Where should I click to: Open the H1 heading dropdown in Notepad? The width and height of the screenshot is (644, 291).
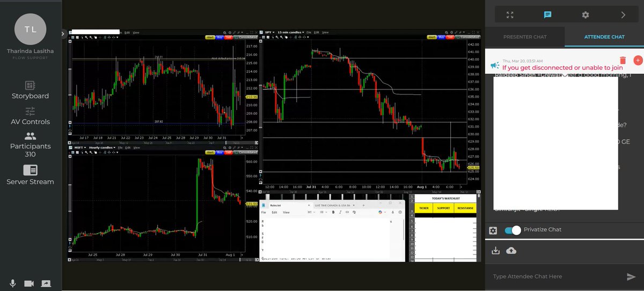(311, 212)
